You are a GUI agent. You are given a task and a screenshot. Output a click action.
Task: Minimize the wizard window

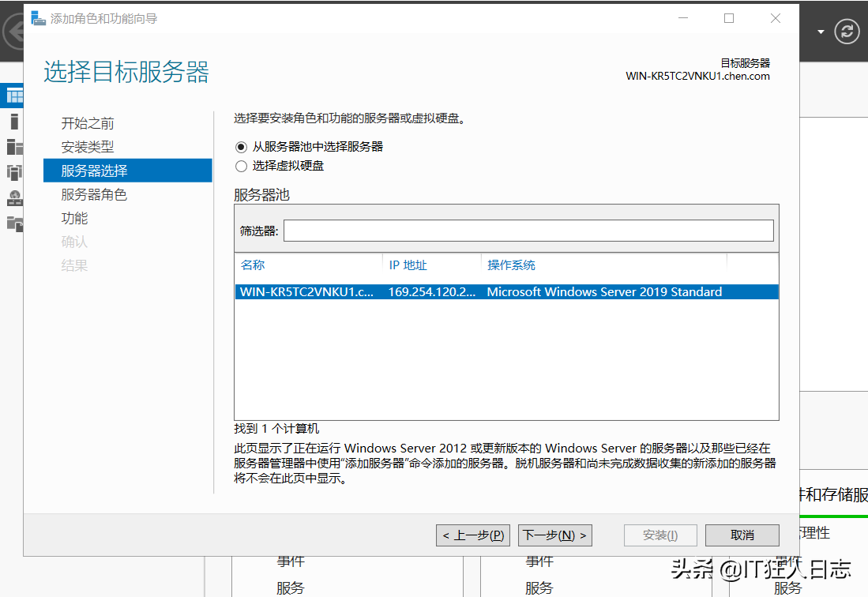click(x=683, y=18)
